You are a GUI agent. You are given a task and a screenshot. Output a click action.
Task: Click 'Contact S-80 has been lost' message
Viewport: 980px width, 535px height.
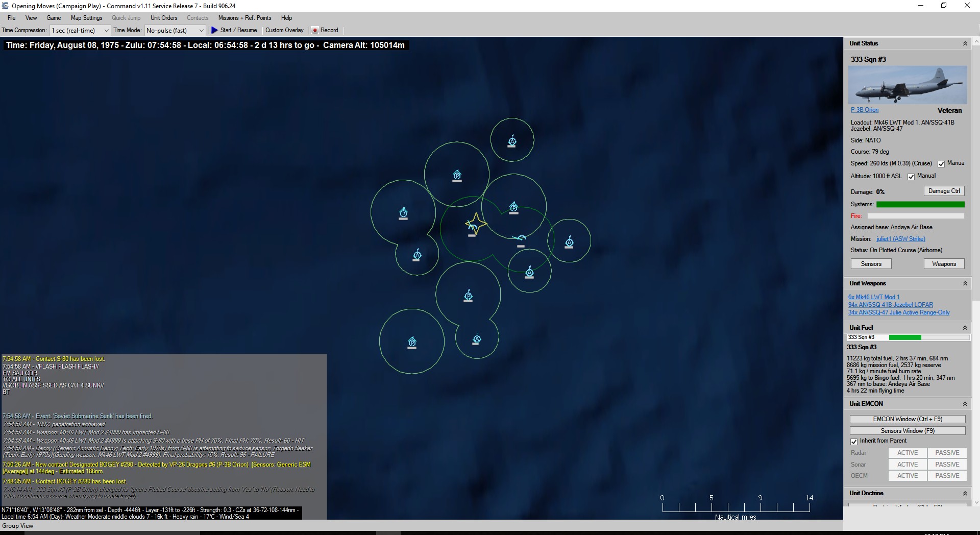[54, 359]
